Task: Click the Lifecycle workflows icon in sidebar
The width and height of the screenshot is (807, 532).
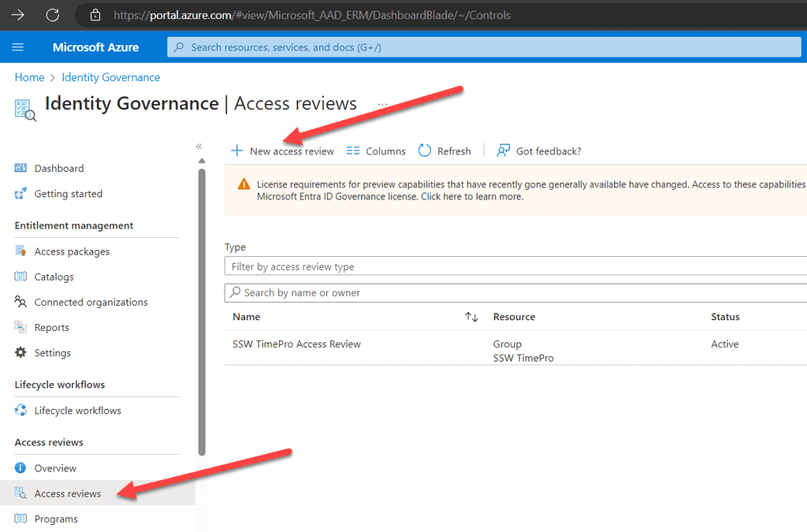Action: [21, 410]
